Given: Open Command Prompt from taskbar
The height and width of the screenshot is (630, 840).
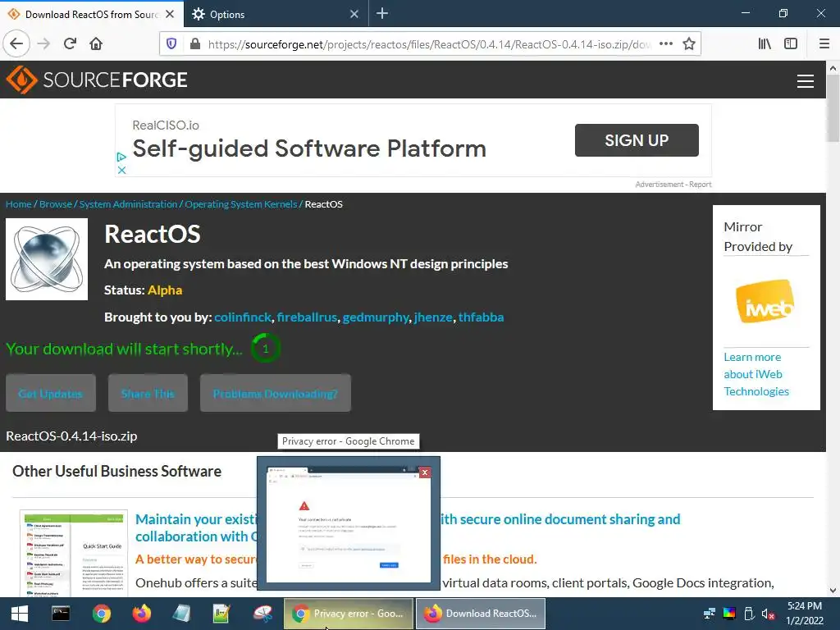Looking at the screenshot, I should pos(61,614).
